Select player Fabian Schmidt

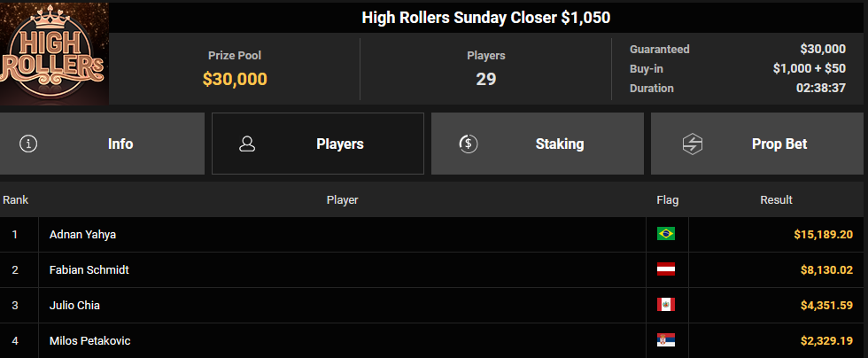(x=89, y=270)
